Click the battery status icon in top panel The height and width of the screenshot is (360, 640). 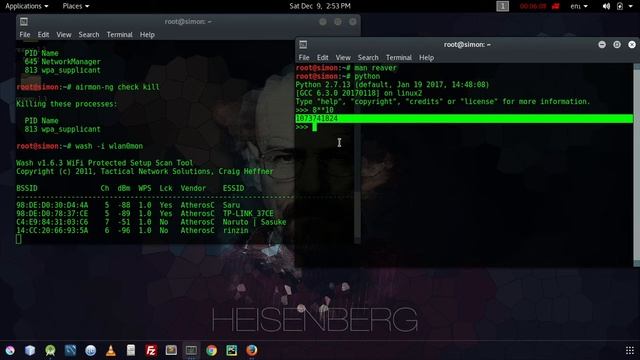coord(620,6)
